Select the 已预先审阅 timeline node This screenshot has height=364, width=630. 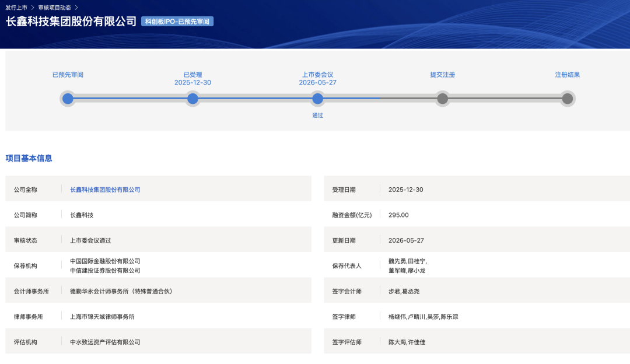(x=68, y=99)
